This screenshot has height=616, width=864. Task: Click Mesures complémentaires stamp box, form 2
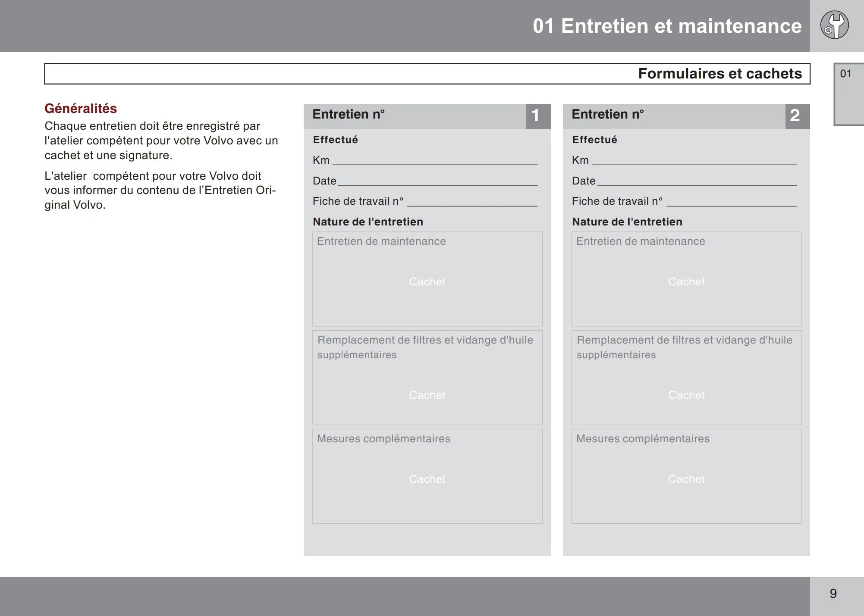coord(686,476)
